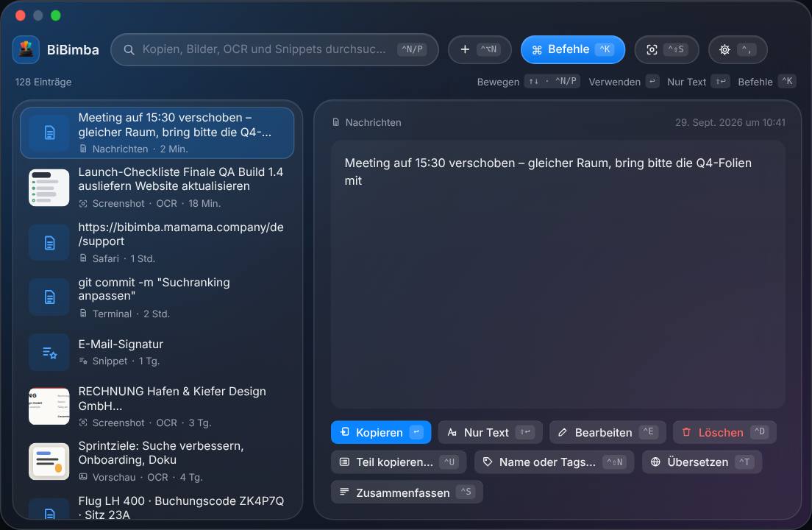Click the date 29. Sept. 2026 um 10:41
The width and height of the screenshot is (812, 530).
730,122
